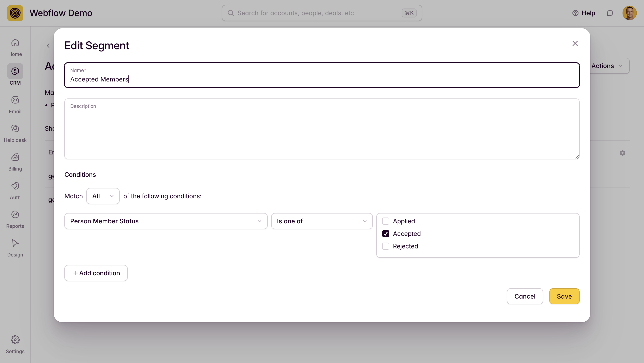Open the Auth sidebar icon
This screenshot has height=363, width=644.
click(15, 190)
